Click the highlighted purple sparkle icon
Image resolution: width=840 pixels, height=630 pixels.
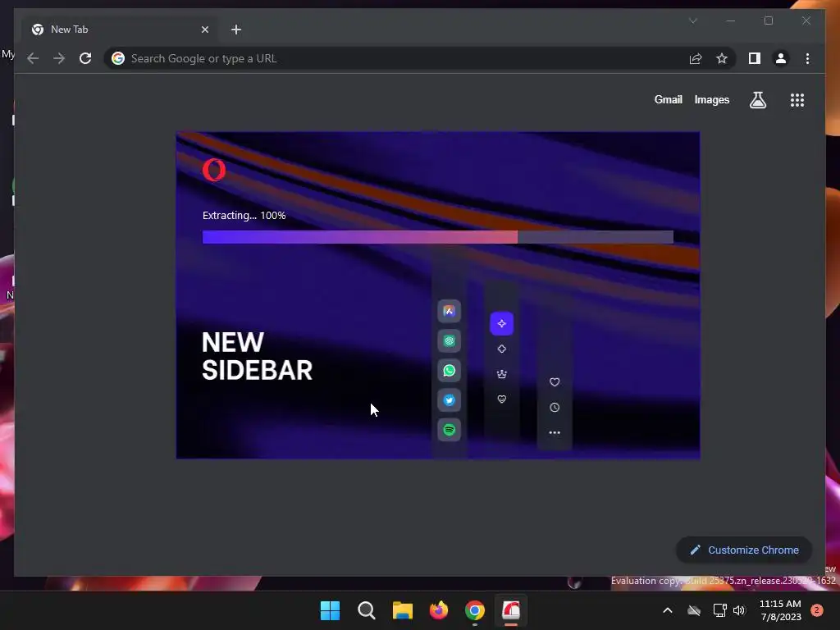(x=501, y=323)
